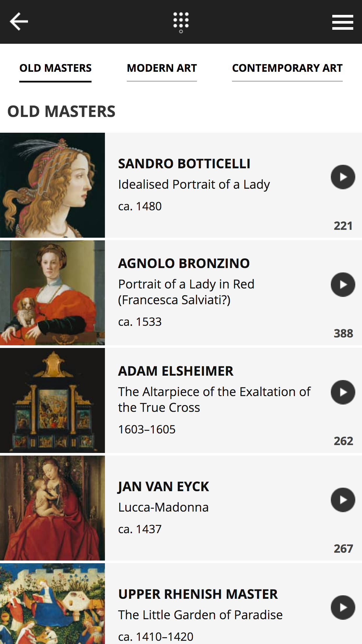The image size is (362, 644).
Task: Play audio for Agnolo Bronzino
Action: tap(343, 285)
